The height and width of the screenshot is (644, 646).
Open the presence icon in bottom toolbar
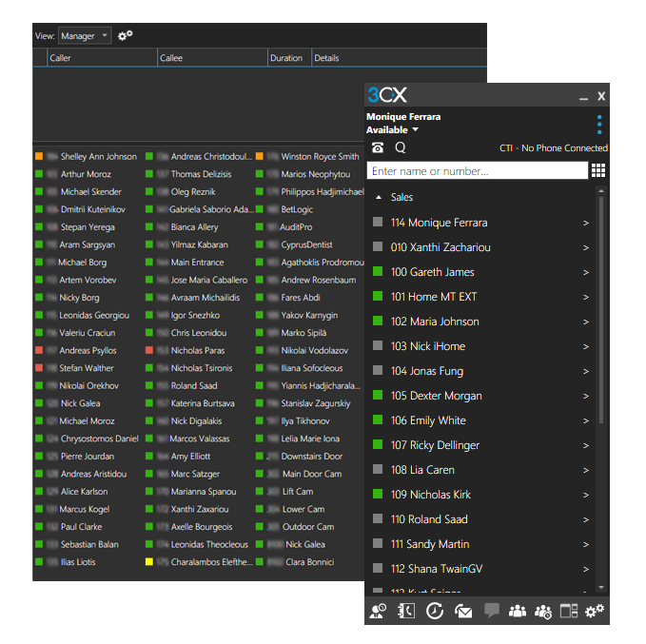point(377,612)
